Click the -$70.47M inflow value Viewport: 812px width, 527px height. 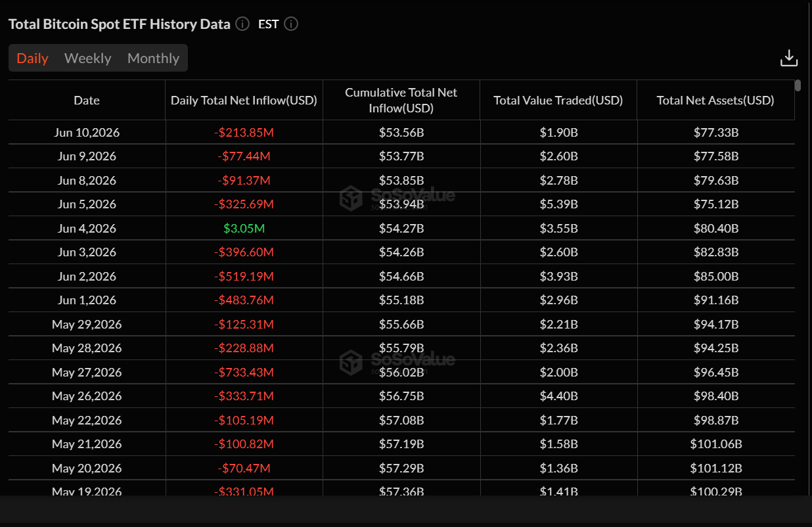coord(244,469)
